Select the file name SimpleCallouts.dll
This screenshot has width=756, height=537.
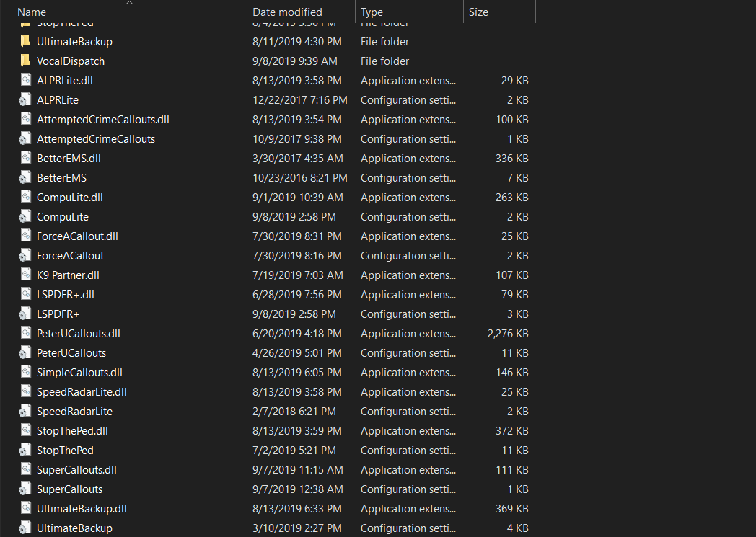(79, 373)
